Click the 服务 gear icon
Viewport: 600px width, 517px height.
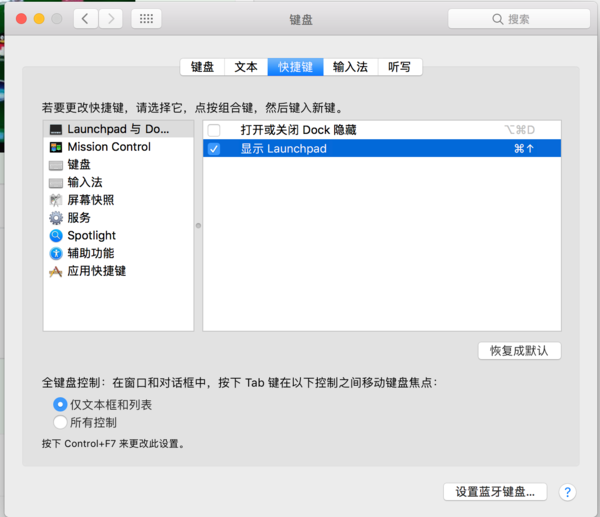[56, 218]
